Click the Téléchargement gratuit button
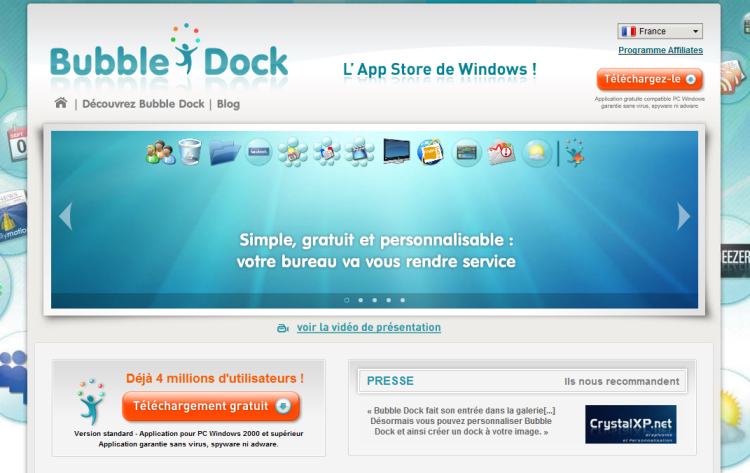The height and width of the screenshot is (473, 750). click(x=211, y=406)
